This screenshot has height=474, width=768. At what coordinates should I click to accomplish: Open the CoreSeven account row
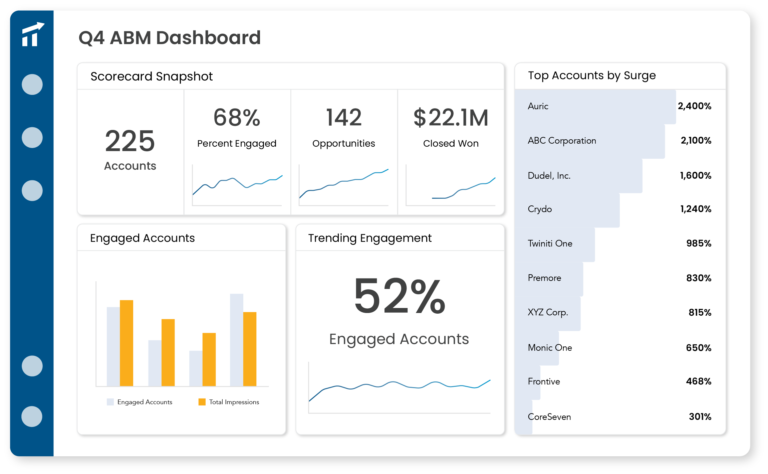click(x=620, y=417)
